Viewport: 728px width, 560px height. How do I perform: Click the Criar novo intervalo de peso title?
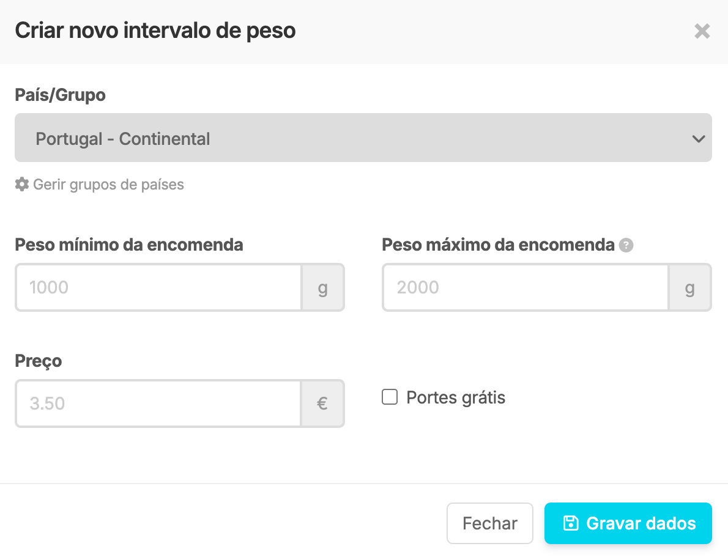(155, 30)
